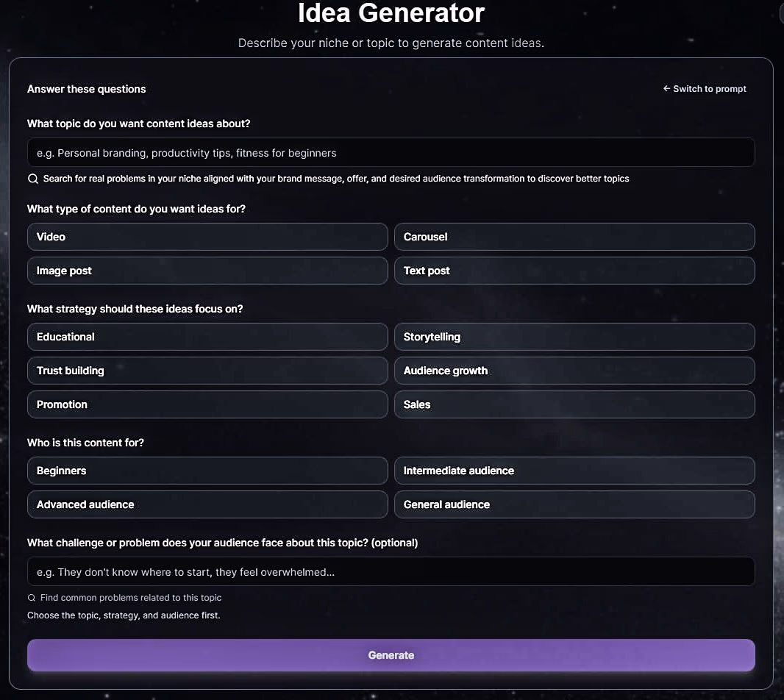Choose the Promotion strategy option

coord(207,404)
